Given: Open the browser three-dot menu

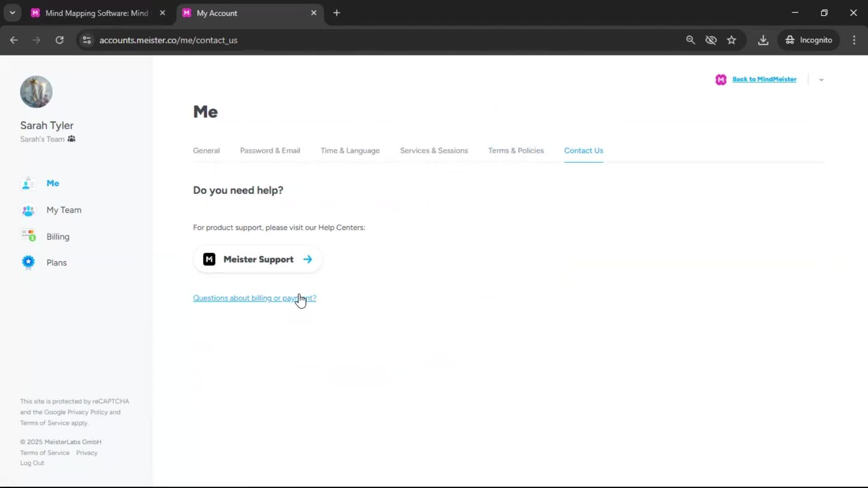Looking at the screenshot, I should [x=854, y=40].
